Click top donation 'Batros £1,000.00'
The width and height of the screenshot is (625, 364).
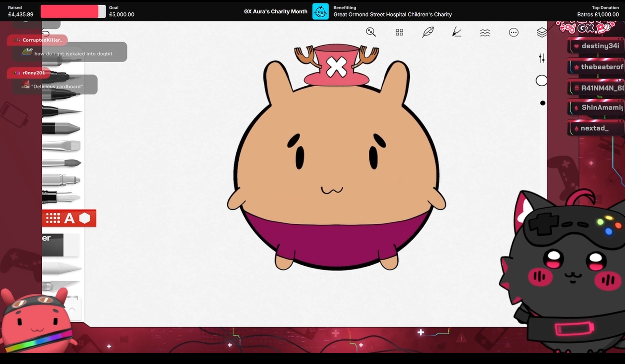[598, 14]
